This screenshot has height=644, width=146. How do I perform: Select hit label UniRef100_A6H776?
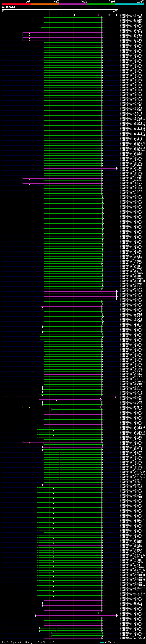pyautogui.click(x=131, y=113)
